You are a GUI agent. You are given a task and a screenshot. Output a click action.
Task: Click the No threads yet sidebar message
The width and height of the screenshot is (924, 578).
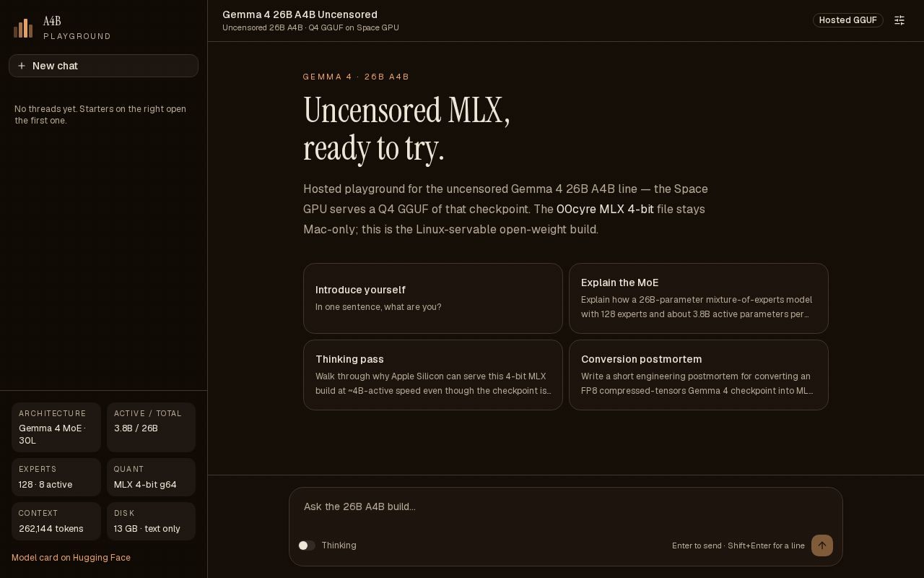tap(100, 115)
